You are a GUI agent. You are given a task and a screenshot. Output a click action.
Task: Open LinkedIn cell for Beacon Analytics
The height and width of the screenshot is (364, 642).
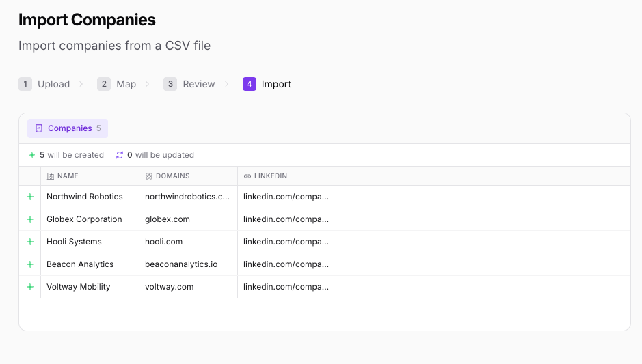pos(287,264)
